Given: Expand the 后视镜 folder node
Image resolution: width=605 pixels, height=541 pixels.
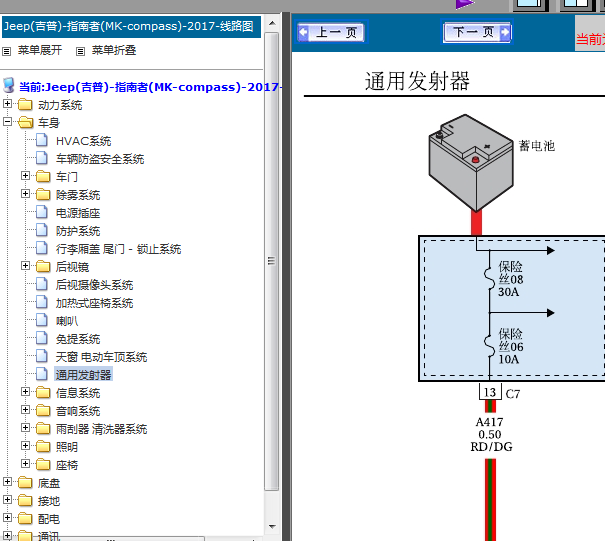Looking at the screenshot, I should pyautogui.click(x=25, y=265).
